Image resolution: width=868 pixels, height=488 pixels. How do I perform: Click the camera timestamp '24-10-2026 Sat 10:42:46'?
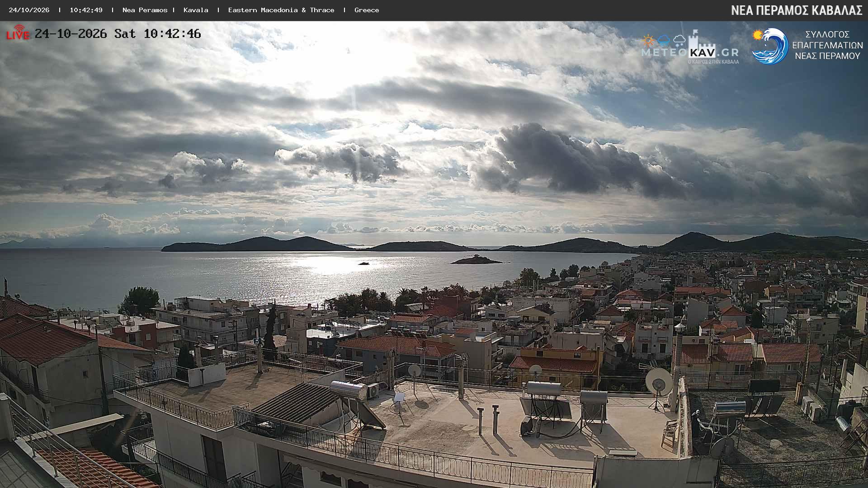[x=118, y=34]
